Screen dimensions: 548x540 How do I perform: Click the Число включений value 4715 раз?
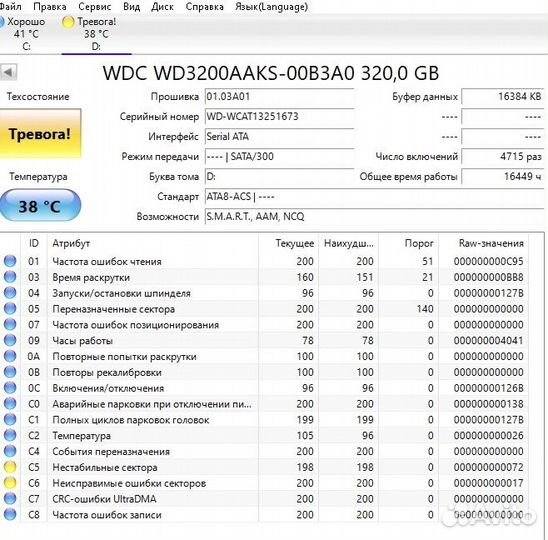tap(503, 156)
